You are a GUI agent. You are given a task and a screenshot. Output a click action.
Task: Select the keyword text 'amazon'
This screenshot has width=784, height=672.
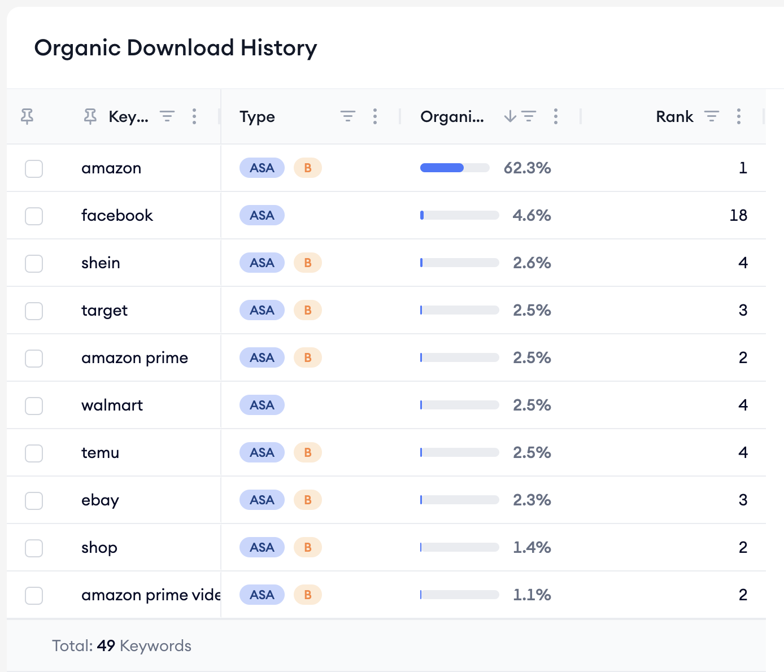pyautogui.click(x=111, y=168)
